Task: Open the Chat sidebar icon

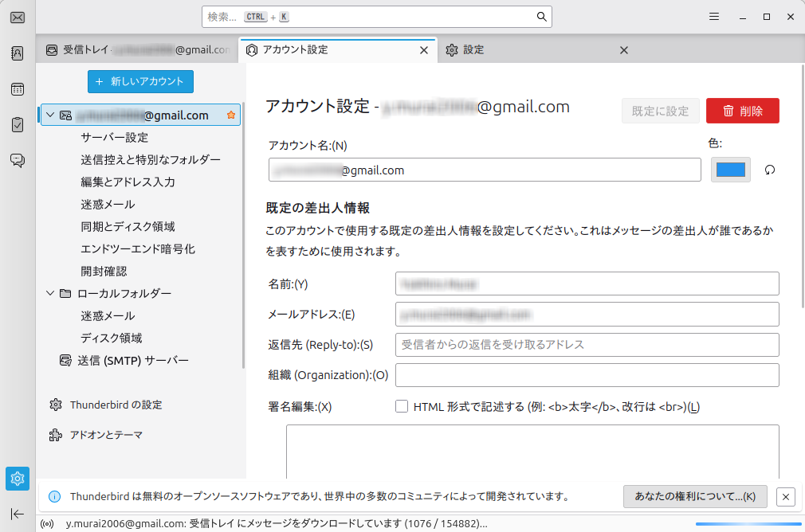Action: [17, 160]
